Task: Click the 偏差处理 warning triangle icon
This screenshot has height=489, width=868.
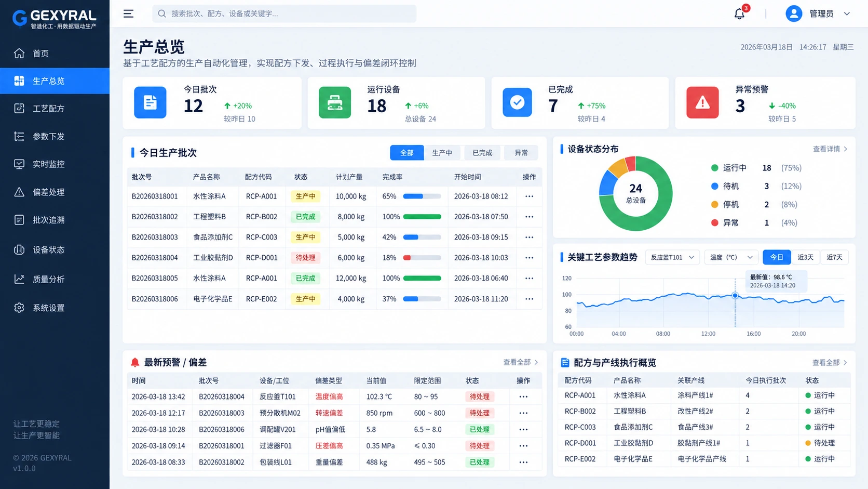Action: pyautogui.click(x=19, y=192)
